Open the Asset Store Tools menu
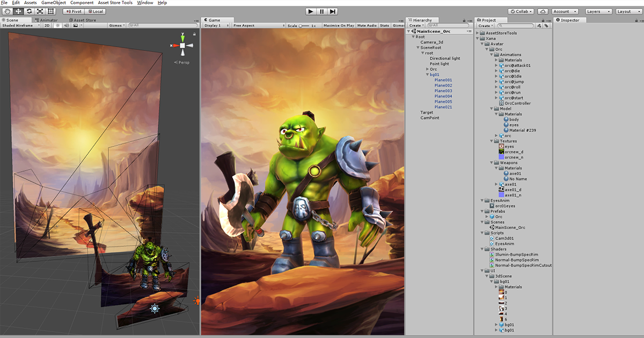This screenshot has height=338, width=644. [x=115, y=3]
